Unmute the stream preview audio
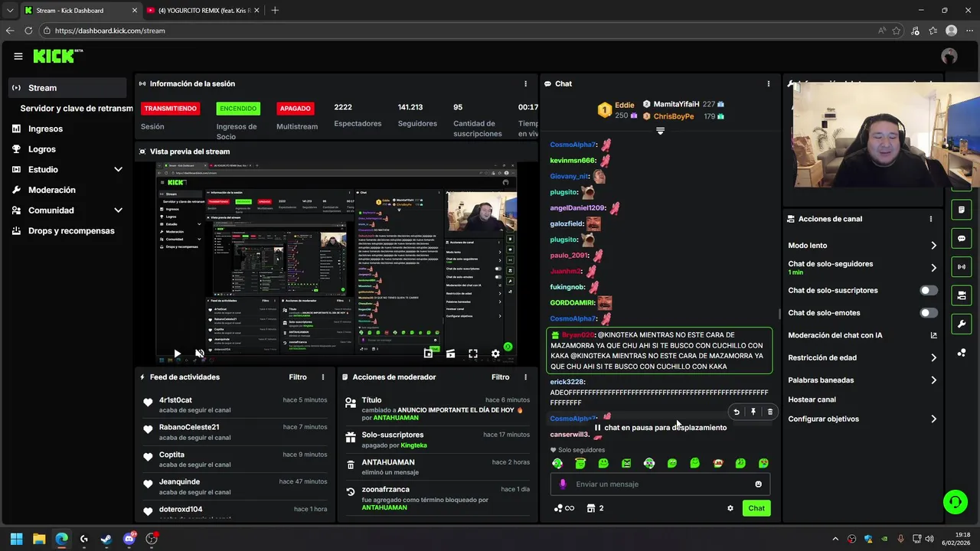This screenshot has height=551, width=980. click(x=199, y=354)
